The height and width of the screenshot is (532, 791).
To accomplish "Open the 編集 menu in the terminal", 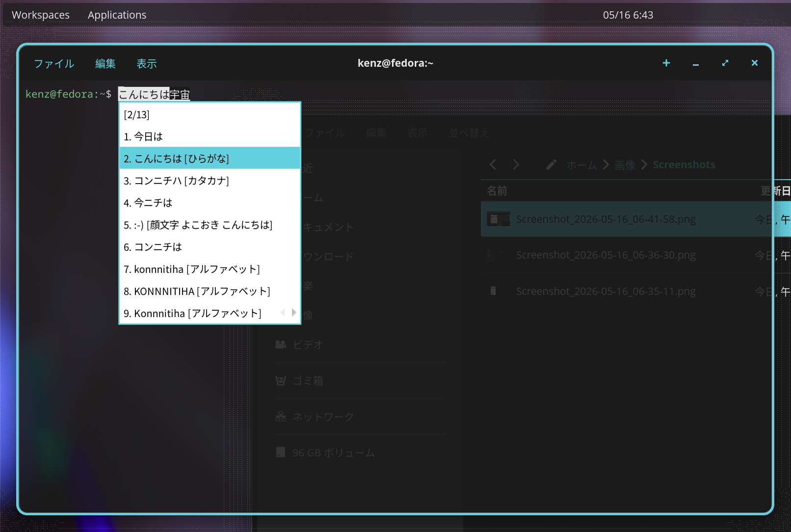I will pos(105,64).
